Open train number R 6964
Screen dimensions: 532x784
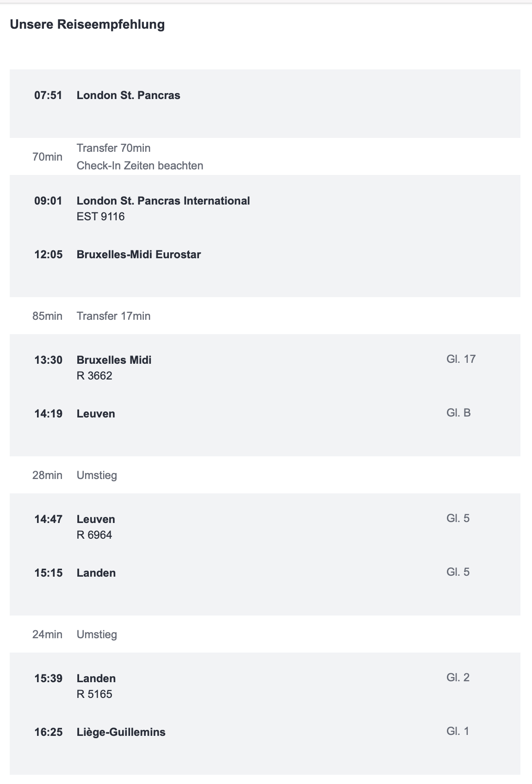pos(94,535)
